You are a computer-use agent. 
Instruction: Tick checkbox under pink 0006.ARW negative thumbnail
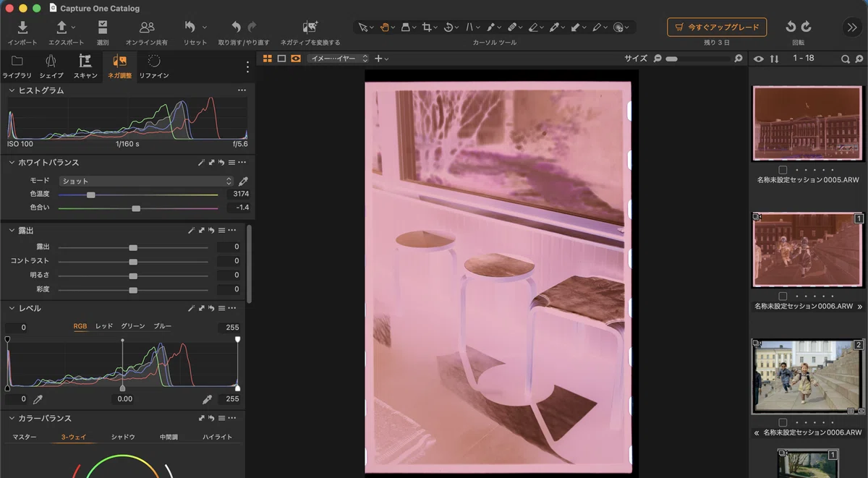point(783,296)
